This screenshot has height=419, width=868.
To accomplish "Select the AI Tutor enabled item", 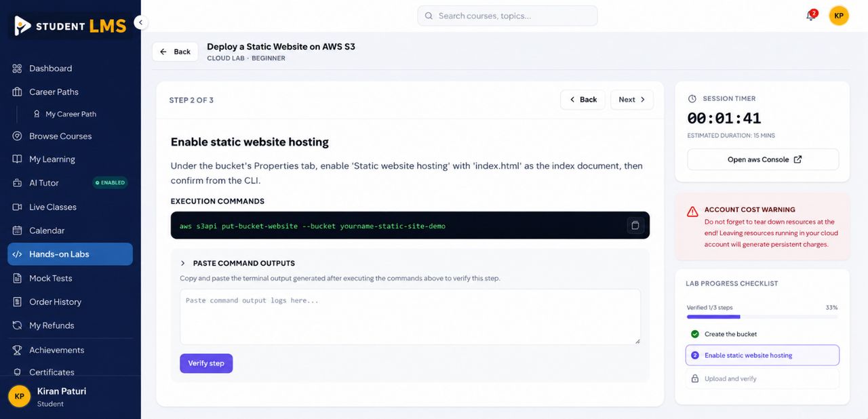I will (70, 183).
